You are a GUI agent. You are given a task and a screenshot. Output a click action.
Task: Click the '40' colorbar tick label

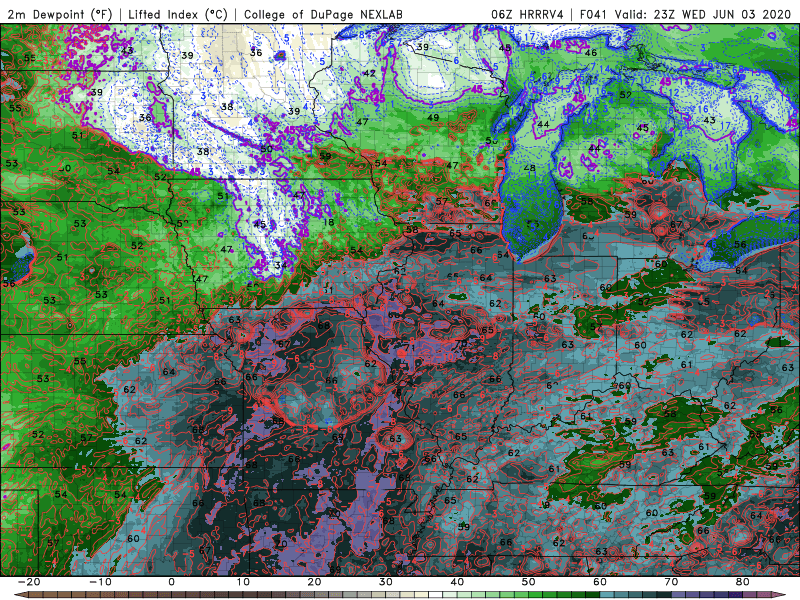pos(457,582)
